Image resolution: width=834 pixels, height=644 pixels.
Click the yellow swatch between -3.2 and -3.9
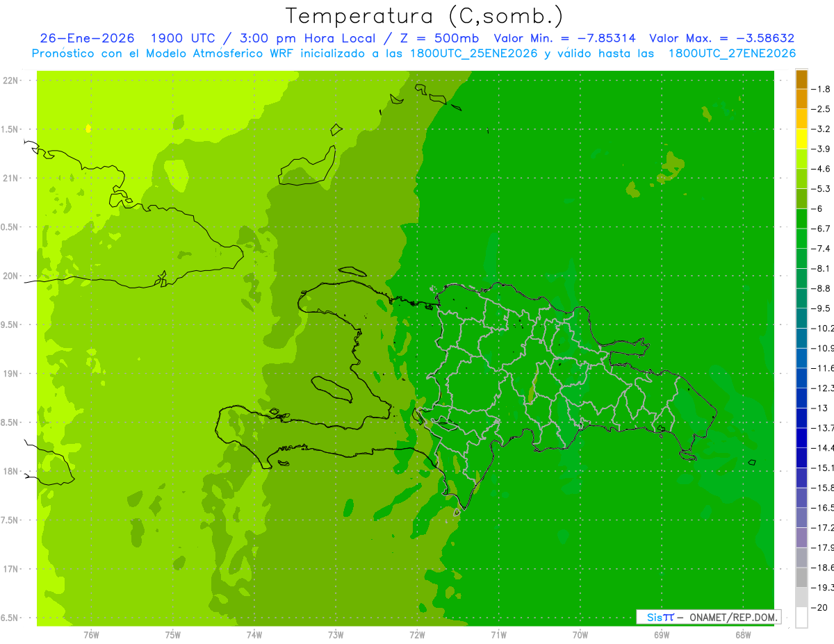(x=801, y=139)
